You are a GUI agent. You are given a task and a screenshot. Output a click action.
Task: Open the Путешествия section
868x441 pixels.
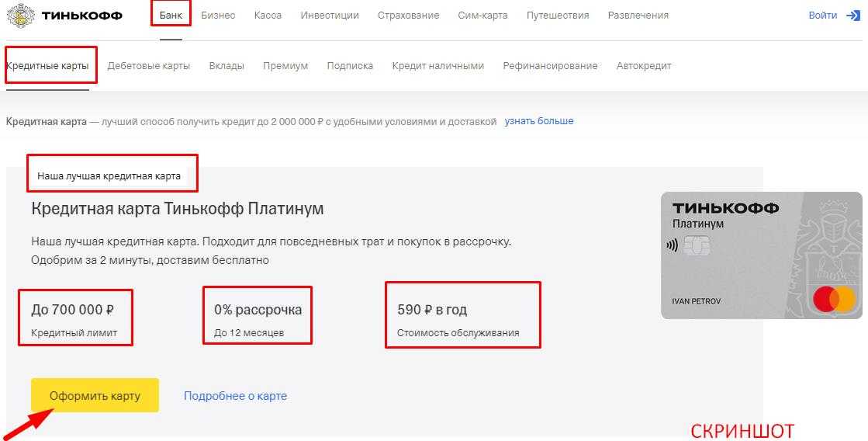coord(557,16)
